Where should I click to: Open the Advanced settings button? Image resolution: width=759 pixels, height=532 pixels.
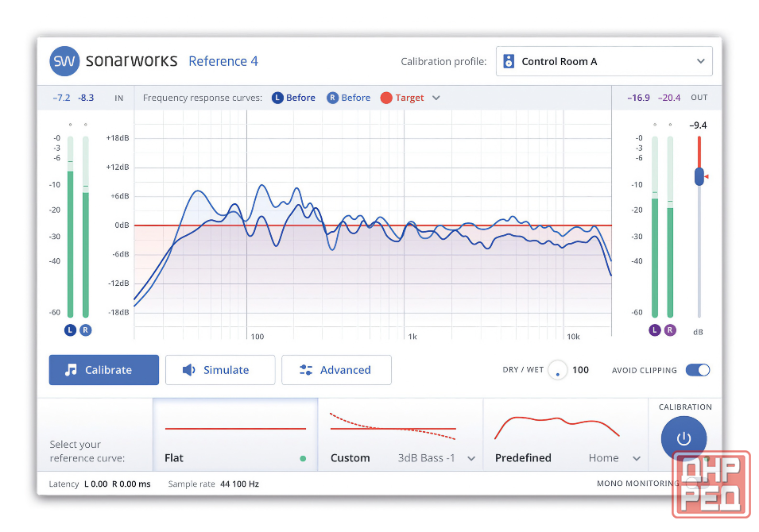[336, 370]
